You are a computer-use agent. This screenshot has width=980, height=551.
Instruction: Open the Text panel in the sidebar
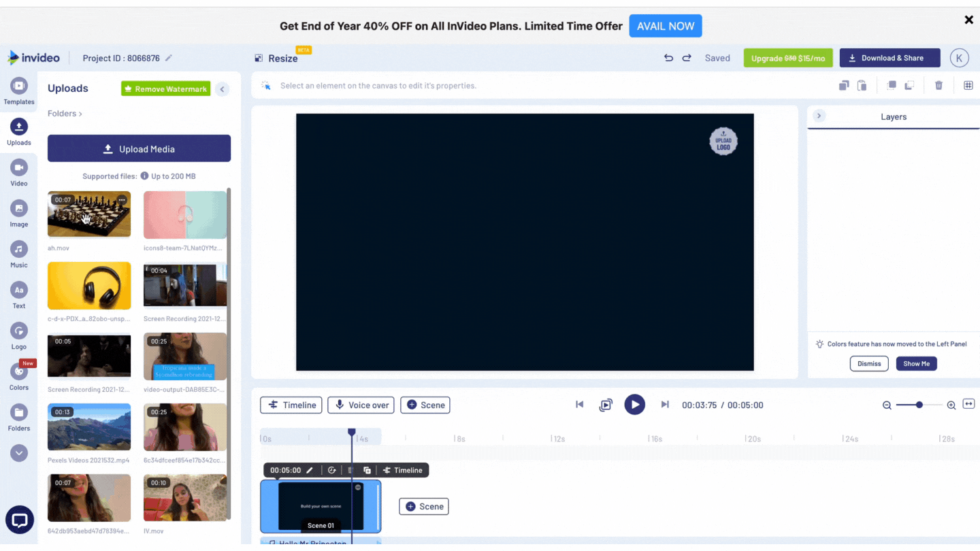(19, 295)
